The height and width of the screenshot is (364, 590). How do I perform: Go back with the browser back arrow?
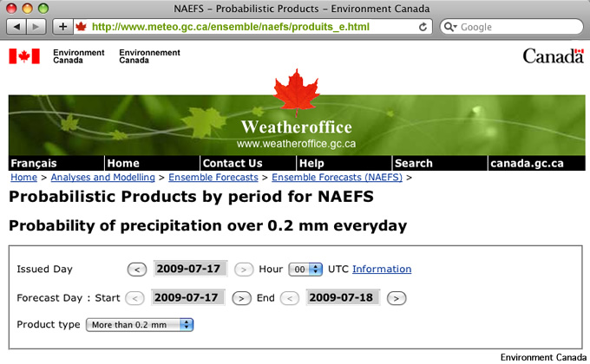click(x=16, y=27)
